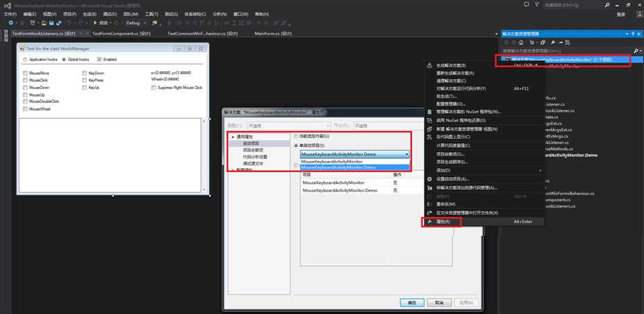Click the quick launch search field
This screenshot has width=644, height=314.
(573, 5)
